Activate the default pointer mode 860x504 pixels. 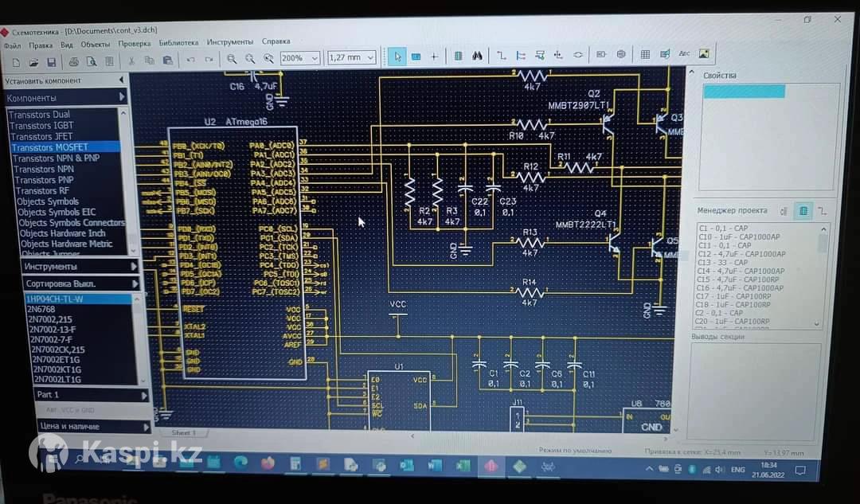pyautogui.click(x=397, y=57)
